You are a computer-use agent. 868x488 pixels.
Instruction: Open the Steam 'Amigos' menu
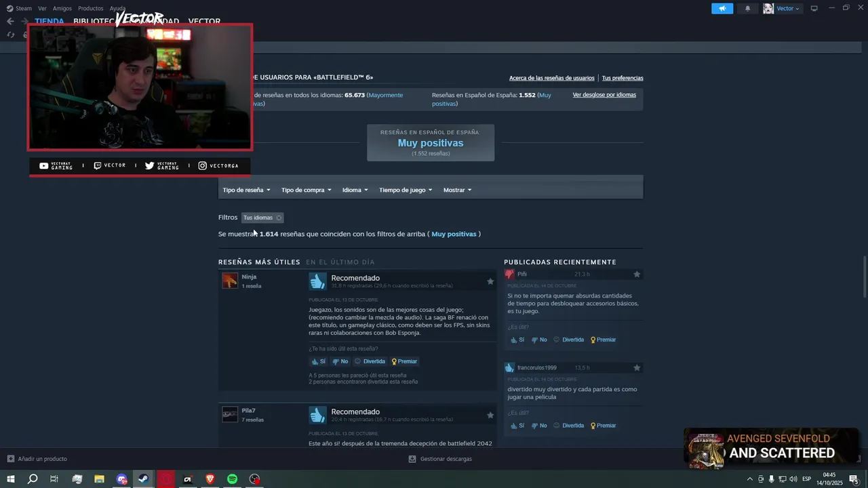pyautogui.click(x=62, y=8)
